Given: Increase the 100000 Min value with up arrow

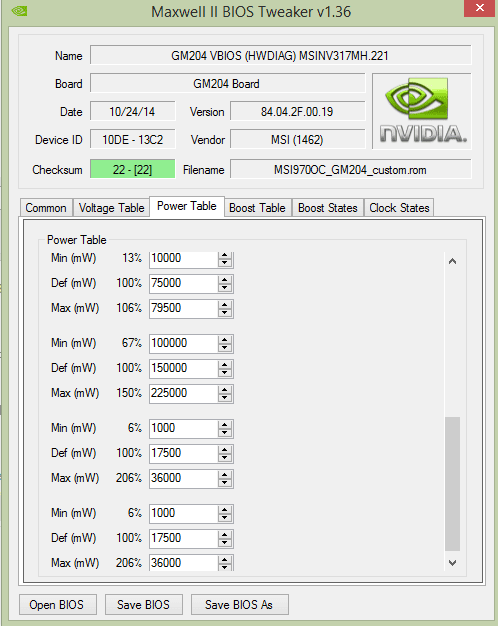Looking at the screenshot, I should point(225,339).
